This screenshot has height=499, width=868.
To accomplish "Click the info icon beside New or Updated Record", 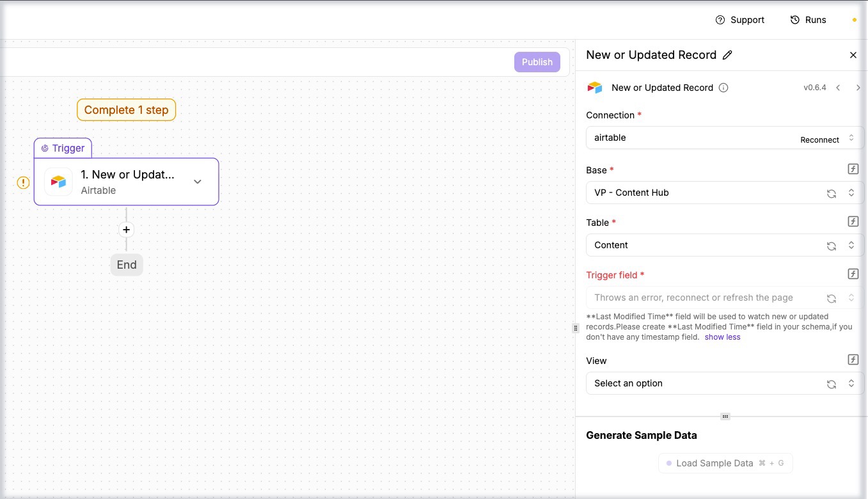I will (x=723, y=88).
